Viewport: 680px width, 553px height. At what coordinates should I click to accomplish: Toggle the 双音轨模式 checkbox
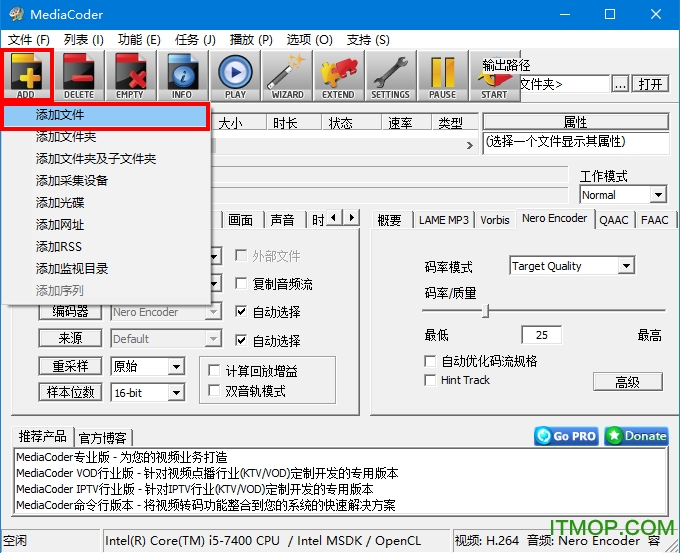[x=214, y=391]
